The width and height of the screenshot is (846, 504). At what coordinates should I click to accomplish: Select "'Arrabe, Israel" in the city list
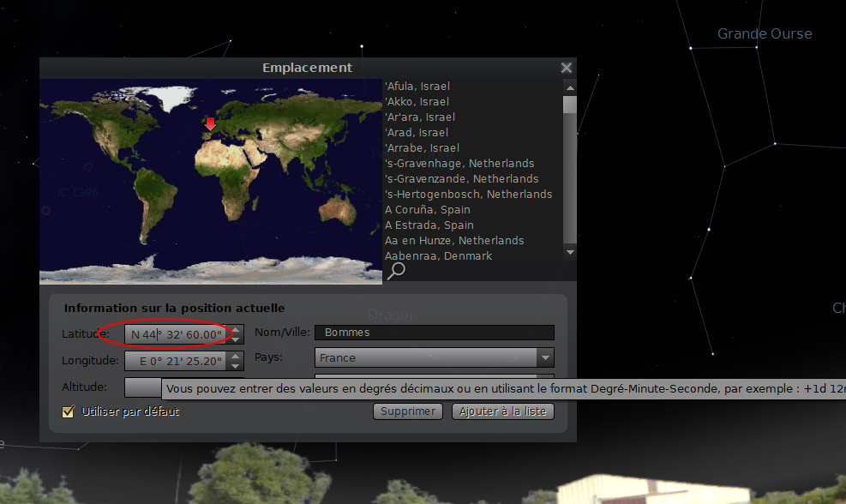[x=422, y=147]
